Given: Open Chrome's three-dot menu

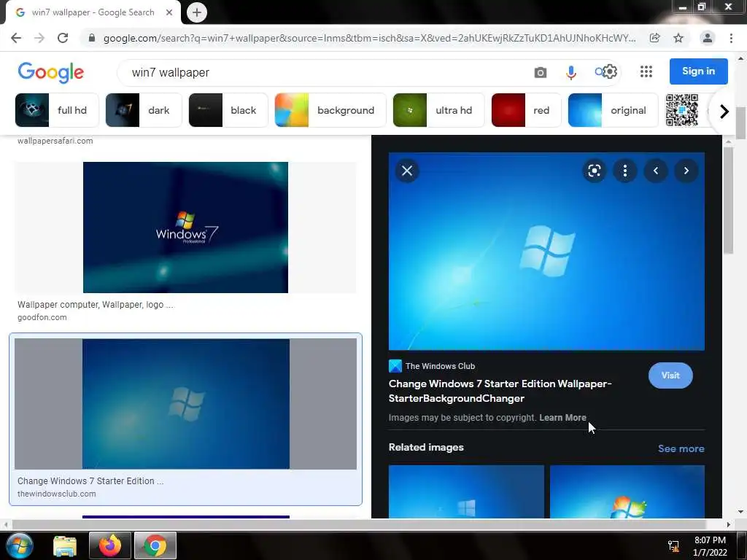Looking at the screenshot, I should click(731, 38).
